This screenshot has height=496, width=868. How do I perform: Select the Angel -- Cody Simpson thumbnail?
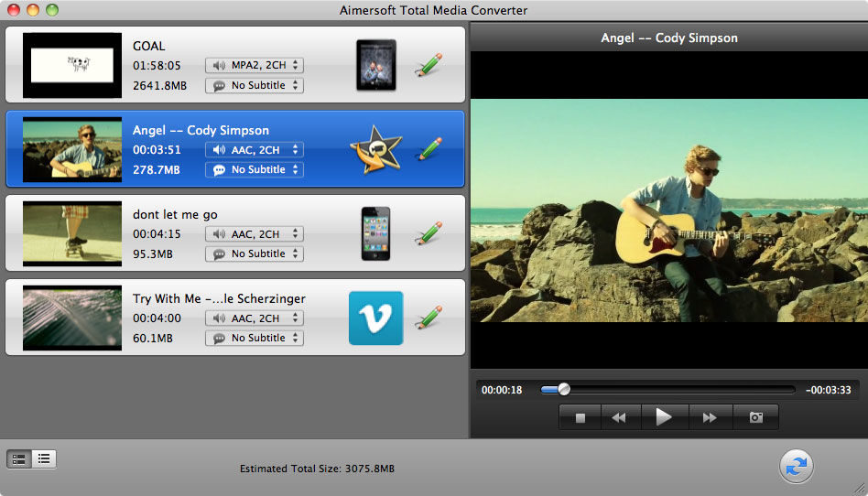72,149
